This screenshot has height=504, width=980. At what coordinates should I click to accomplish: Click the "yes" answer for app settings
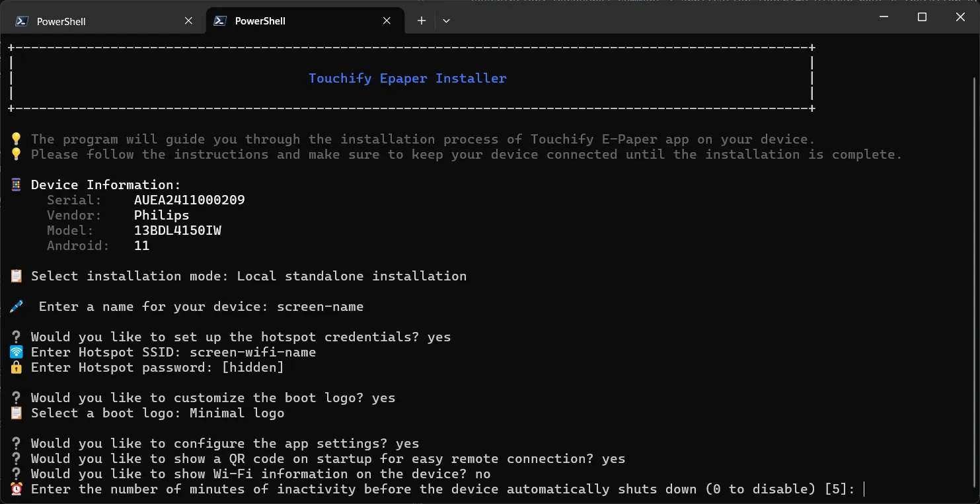(x=408, y=443)
